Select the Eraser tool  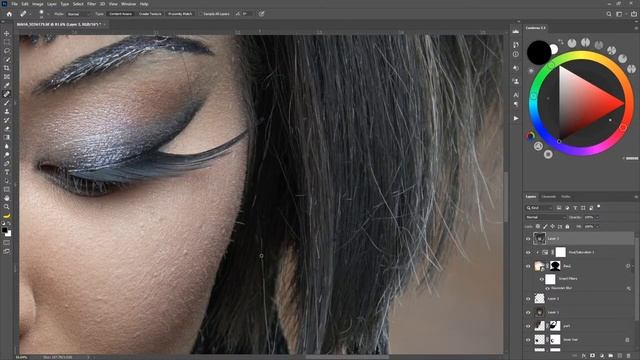click(x=7, y=129)
